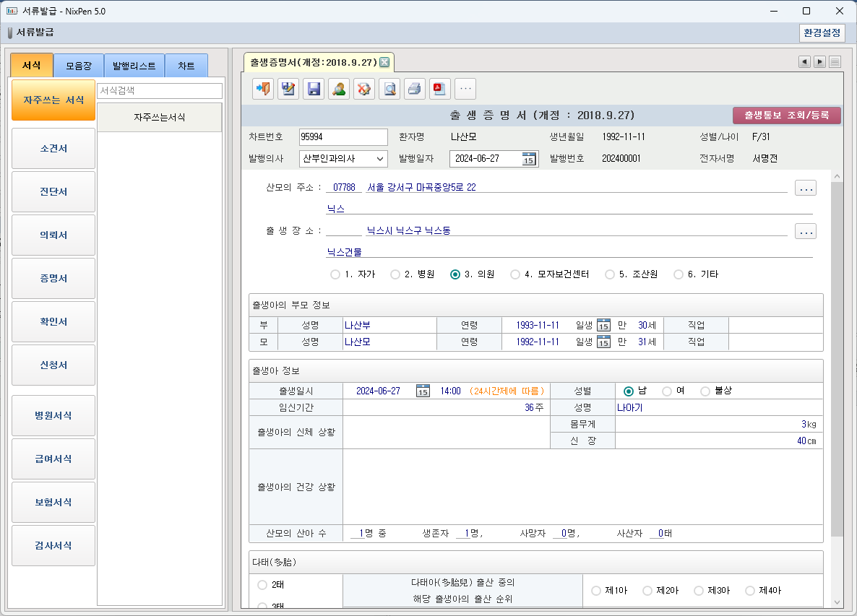
Task: Switch to the 모음장 tab
Action: (79, 66)
